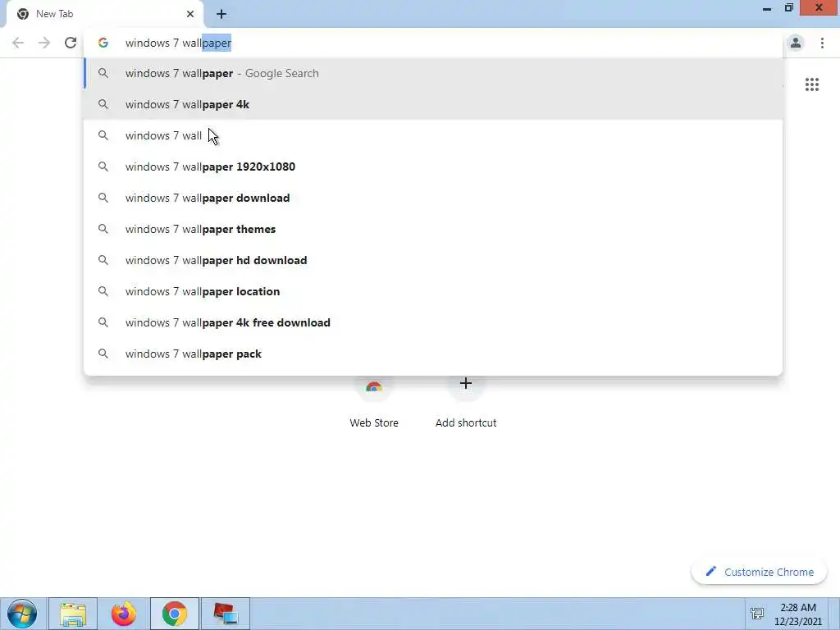The image size is (840, 630).
Task: Choose 'windows 7 wallpaper download' suggestion
Action: click(433, 198)
